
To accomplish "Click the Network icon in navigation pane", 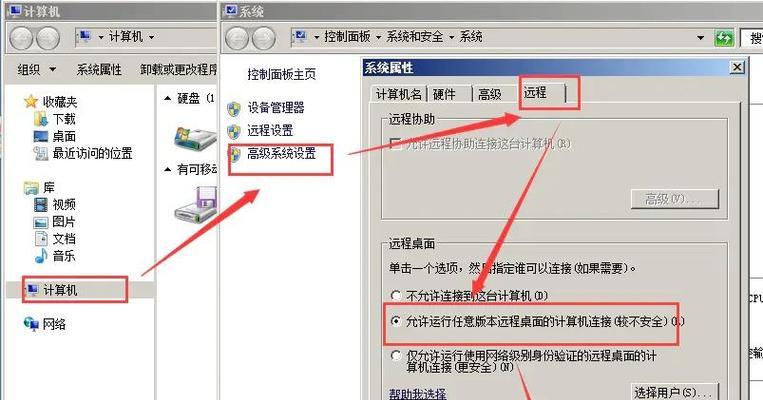I will 31,324.
